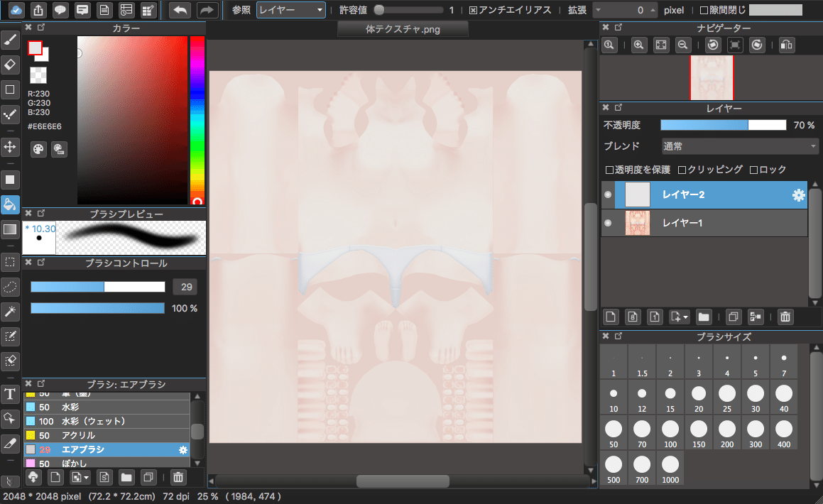Open 参照 レイヤー dropdown
Screen dimensions: 823x504
(x=290, y=10)
